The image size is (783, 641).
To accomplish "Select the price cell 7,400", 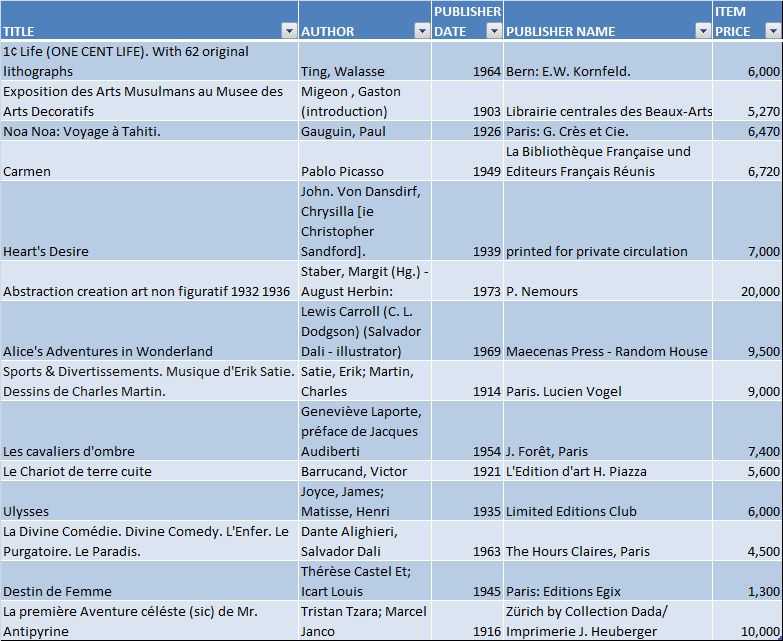I will 748,430.
